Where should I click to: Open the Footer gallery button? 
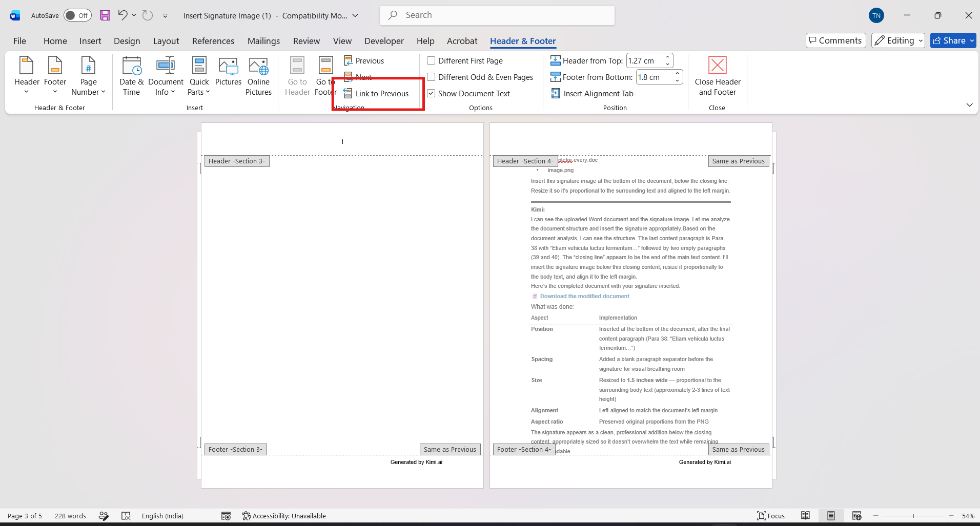click(55, 76)
